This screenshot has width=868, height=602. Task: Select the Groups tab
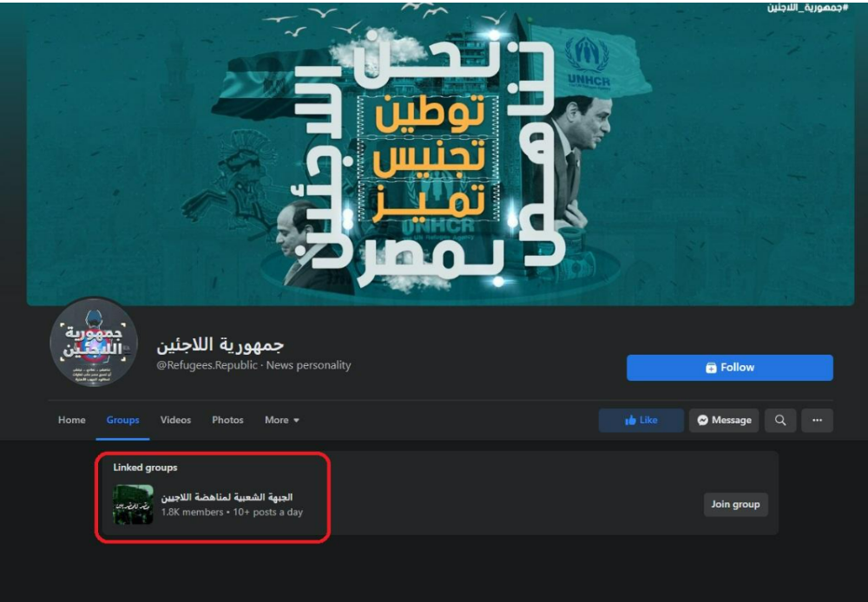coord(123,421)
